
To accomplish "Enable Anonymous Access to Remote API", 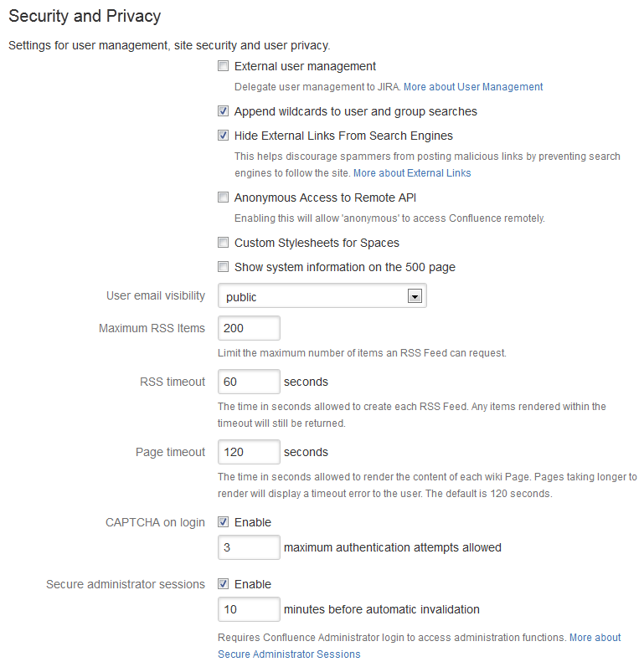I will (x=223, y=198).
